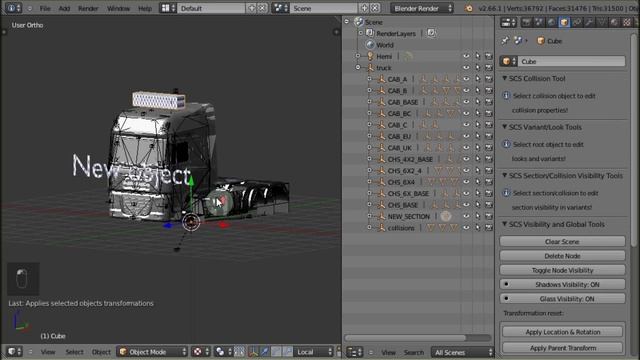Hide CAB_A with its eye icon

[x=466, y=79]
